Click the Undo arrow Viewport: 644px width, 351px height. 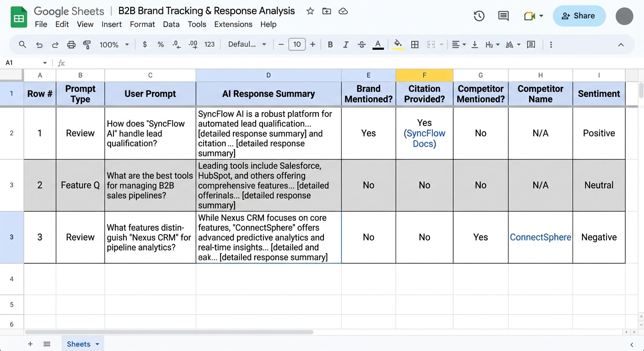[39, 44]
